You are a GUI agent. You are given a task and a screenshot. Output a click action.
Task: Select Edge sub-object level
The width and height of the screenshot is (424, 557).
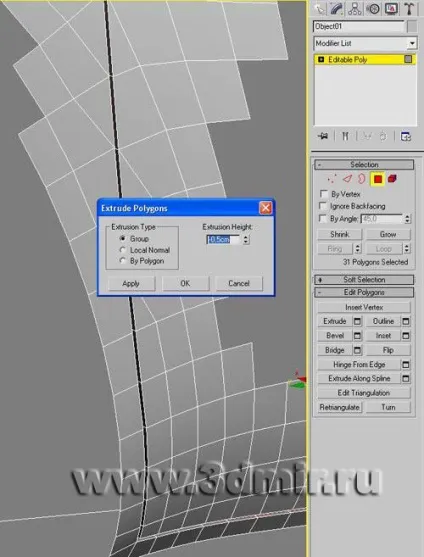pos(347,179)
